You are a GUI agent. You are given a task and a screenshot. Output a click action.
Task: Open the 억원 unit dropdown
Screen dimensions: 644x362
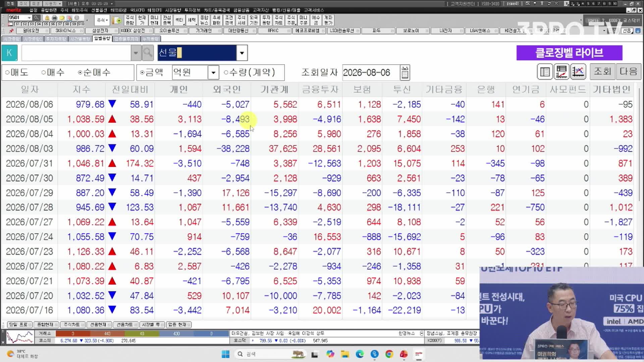(213, 72)
